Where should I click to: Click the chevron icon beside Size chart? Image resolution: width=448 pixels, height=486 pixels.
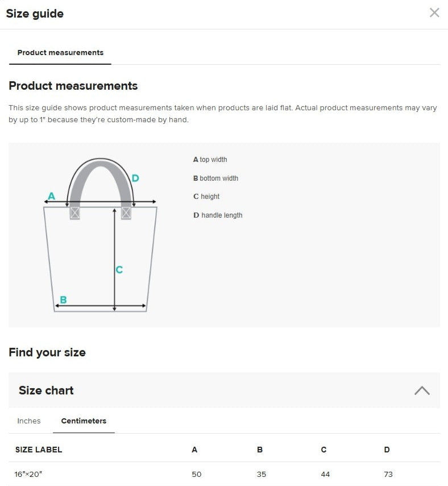pyautogui.click(x=422, y=391)
